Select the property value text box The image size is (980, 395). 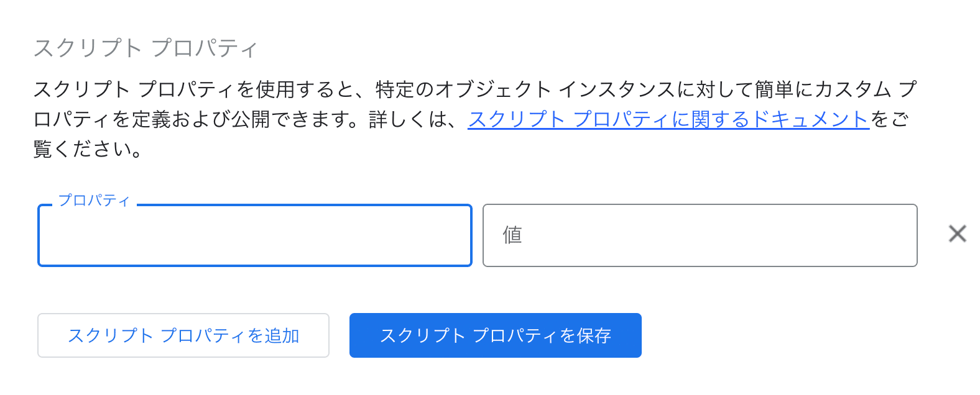click(700, 235)
